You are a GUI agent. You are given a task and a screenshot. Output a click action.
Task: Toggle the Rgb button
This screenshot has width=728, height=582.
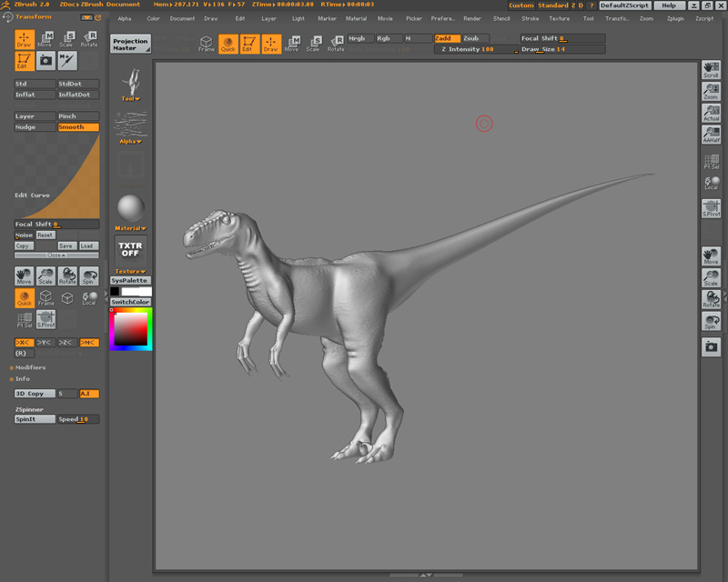pos(389,38)
